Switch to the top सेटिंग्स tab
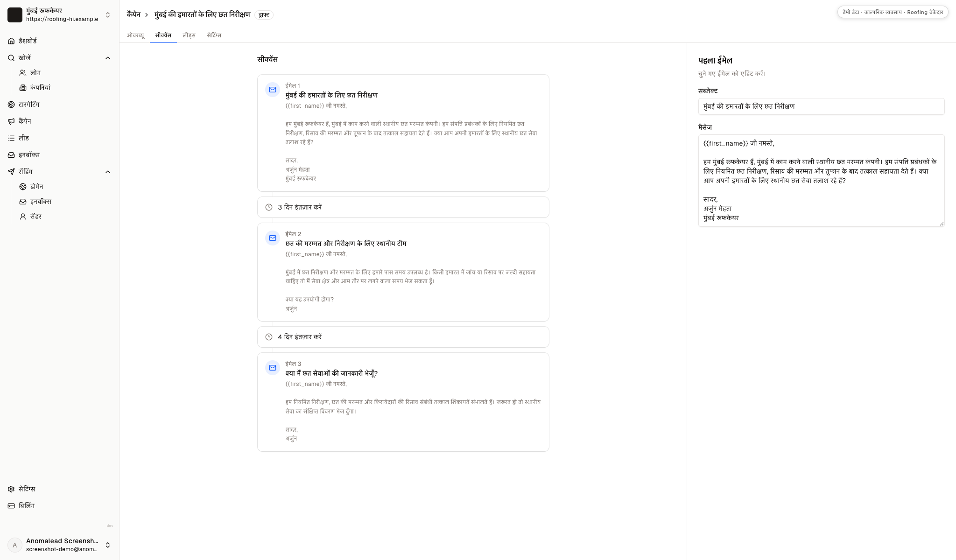This screenshot has height=560, width=956. [214, 35]
